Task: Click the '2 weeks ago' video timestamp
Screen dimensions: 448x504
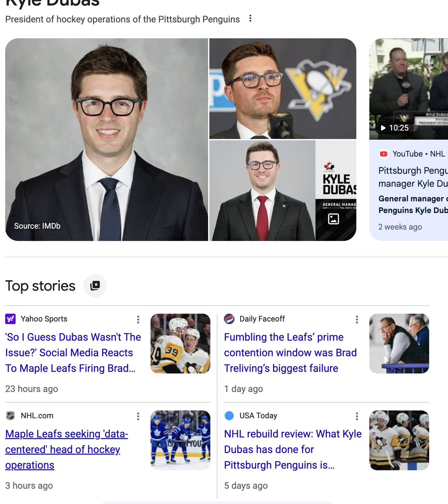Action: [400, 227]
